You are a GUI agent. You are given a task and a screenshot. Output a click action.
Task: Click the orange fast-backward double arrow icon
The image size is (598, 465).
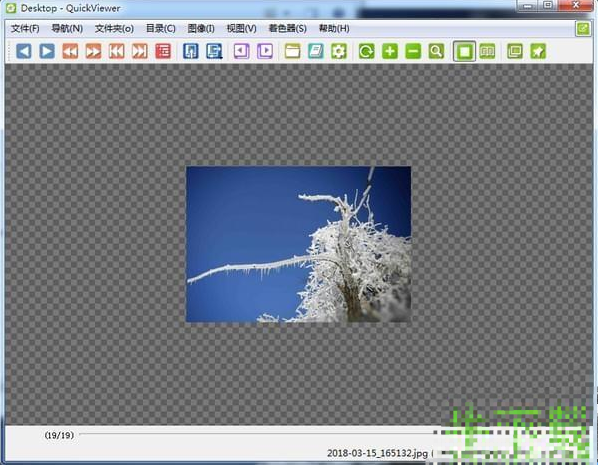tap(70, 51)
